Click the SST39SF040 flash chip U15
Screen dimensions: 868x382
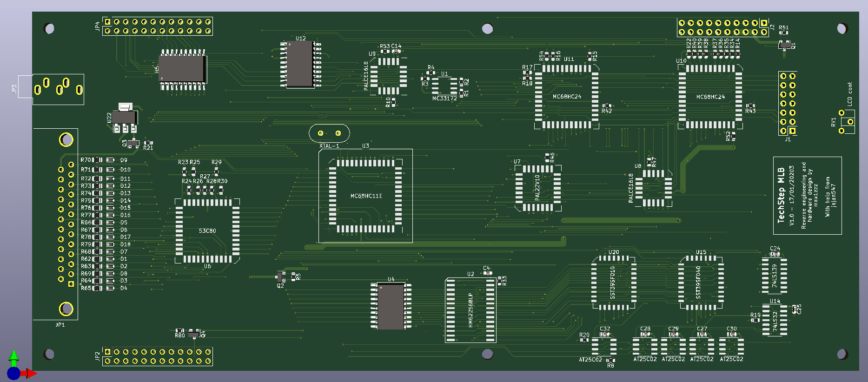click(701, 282)
